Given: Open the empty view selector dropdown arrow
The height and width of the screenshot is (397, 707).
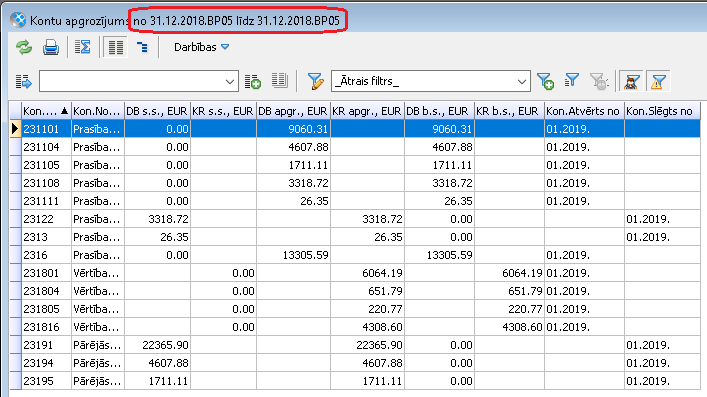Looking at the screenshot, I should (x=230, y=82).
